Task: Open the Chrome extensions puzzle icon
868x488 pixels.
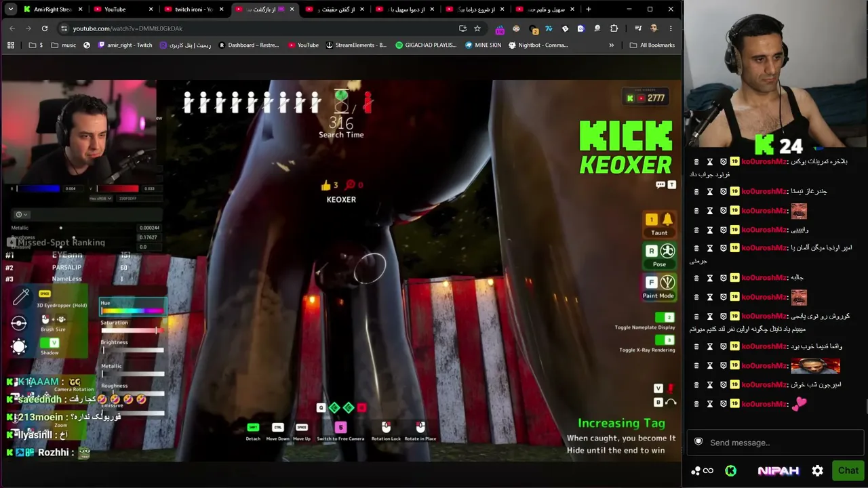Action: (614, 28)
